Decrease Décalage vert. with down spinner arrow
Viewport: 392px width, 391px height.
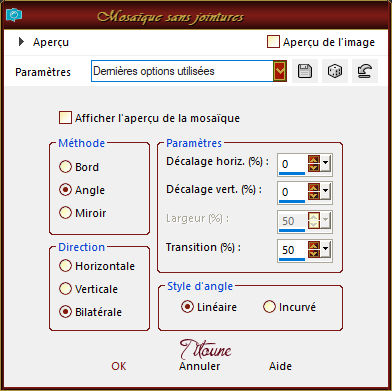314,196
